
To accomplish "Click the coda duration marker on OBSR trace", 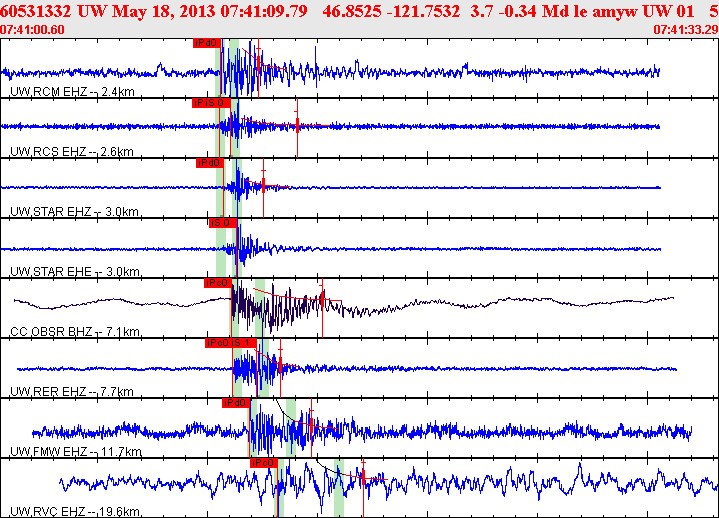I will pos(322,300).
